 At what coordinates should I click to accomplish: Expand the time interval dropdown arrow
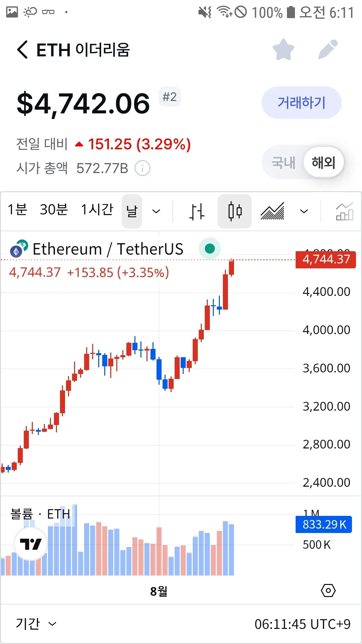[156, 211]
